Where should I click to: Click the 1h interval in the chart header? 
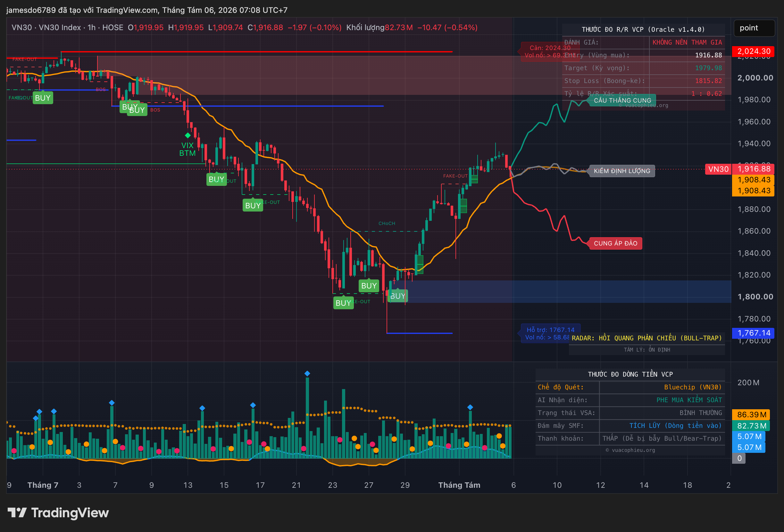tap(91, 27)
